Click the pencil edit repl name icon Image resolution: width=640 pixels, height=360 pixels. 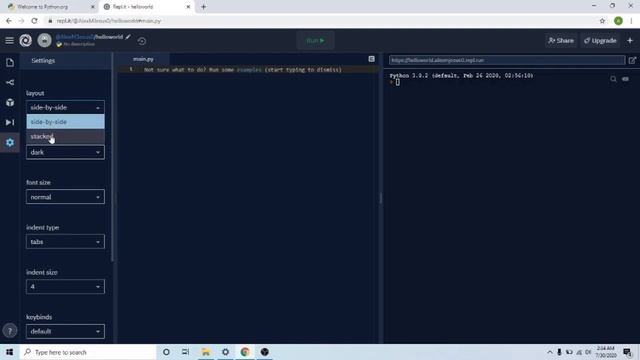tap(128, 37)
